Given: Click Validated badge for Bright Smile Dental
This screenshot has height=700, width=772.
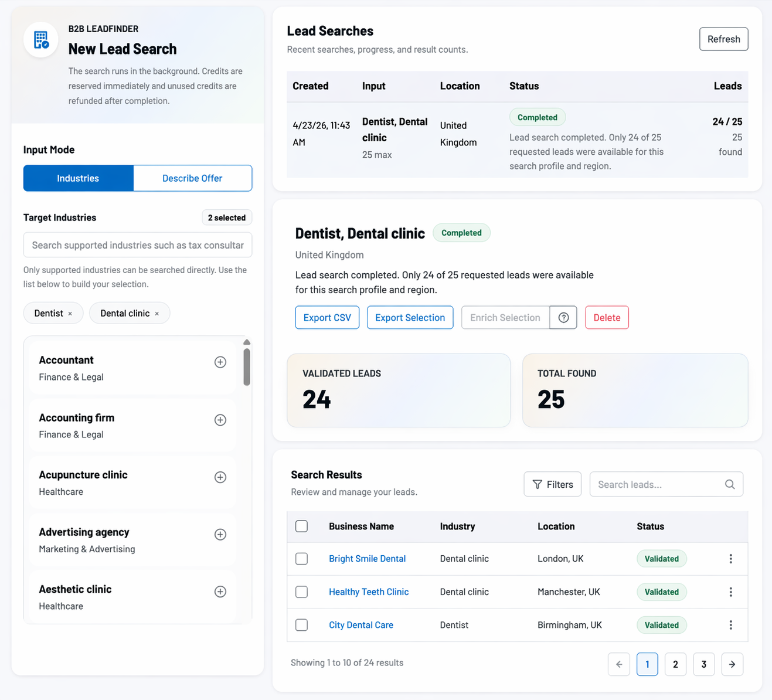Looking at the screenshot, I should [x=662, y=559].
